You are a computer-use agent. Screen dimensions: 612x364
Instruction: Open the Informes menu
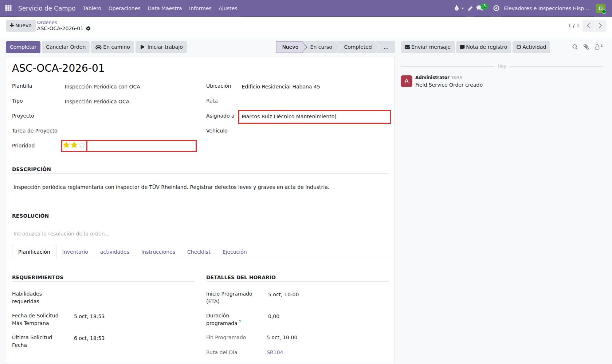click(x=200, y=8)
